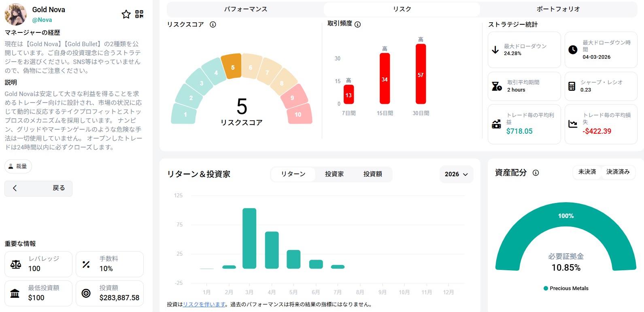Click the 裁量 tag
This screenshot has width=644, height=312.
pyautogui.click(x=18, y=166)
